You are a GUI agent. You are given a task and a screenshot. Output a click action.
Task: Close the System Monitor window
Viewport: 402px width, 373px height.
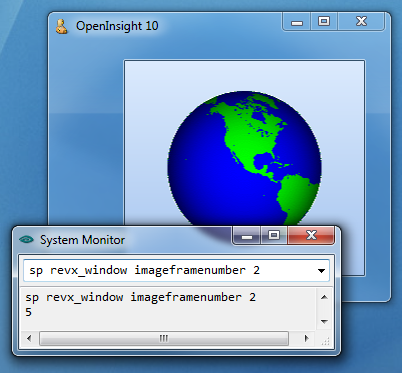311,236
